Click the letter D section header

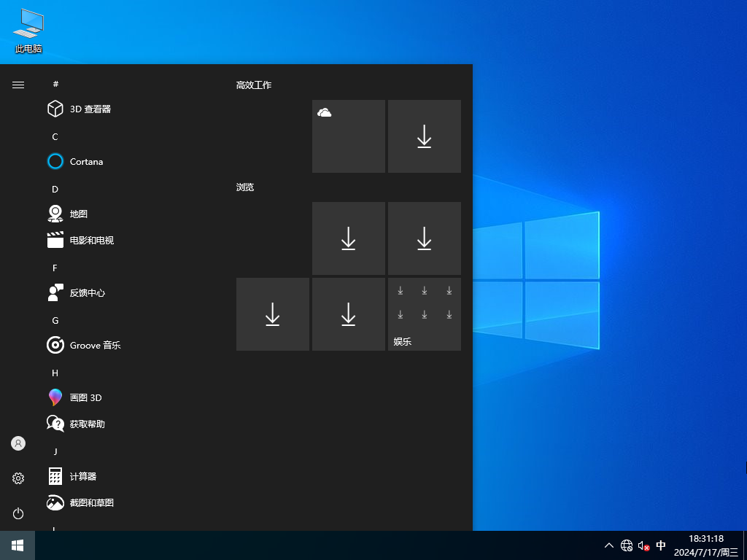55,189
